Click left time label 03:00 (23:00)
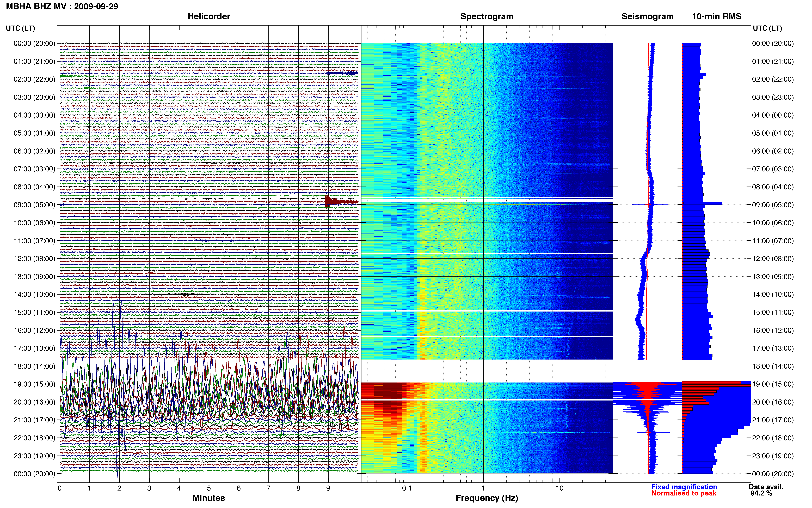 point(34,97)
